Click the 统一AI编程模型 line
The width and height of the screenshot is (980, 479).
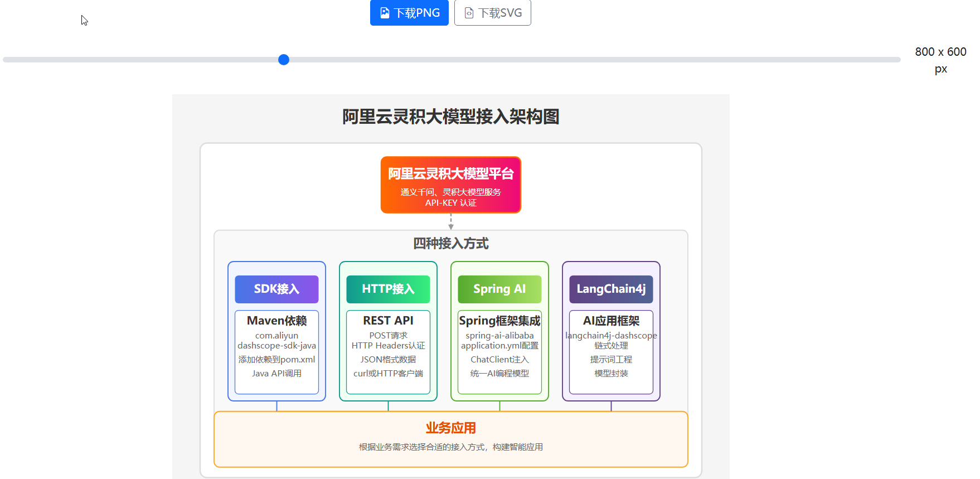pyautogui.click(x=499, y=374)
